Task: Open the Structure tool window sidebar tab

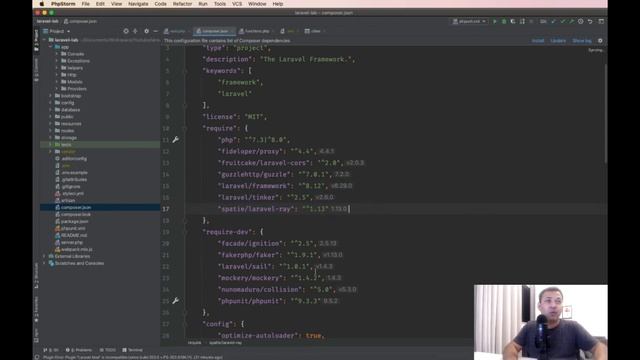Action: [x=36, y=276]
